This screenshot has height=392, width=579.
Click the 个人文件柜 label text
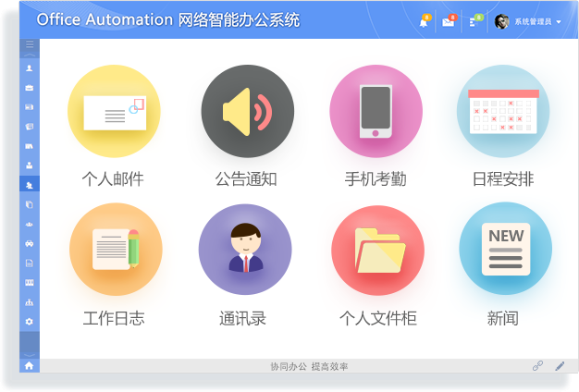tap(378, 318)
